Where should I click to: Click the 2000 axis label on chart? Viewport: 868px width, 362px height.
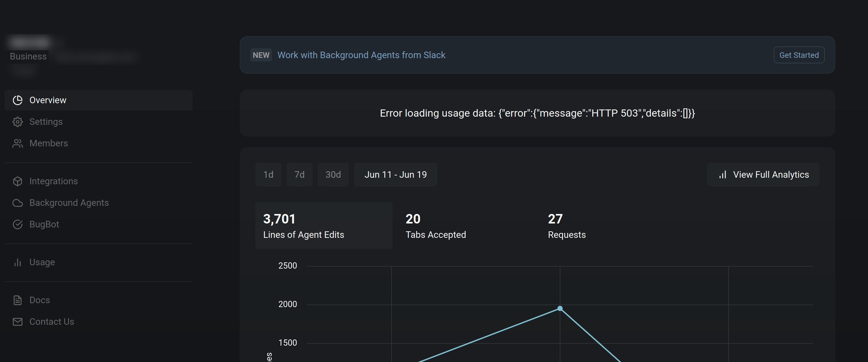point(287,304)
